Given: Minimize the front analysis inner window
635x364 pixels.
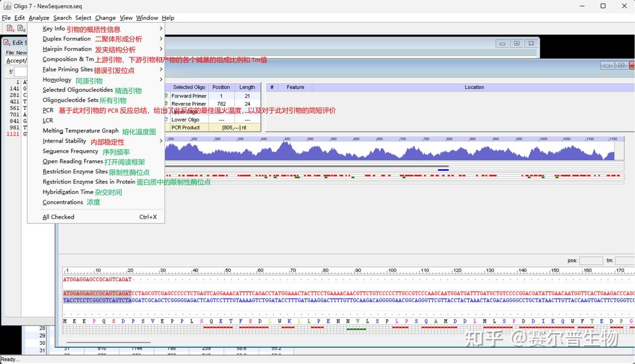Looking at the screenshot, I should click(x=607, y=65).
